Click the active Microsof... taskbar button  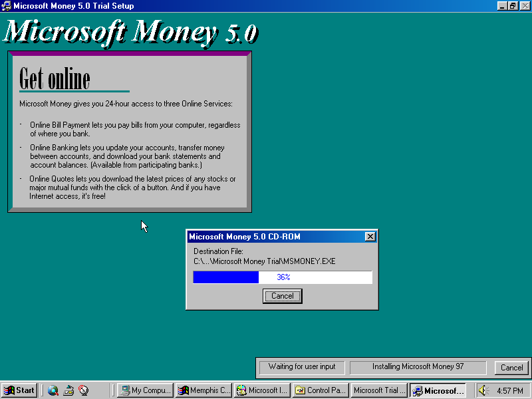[x=438, y=390]
